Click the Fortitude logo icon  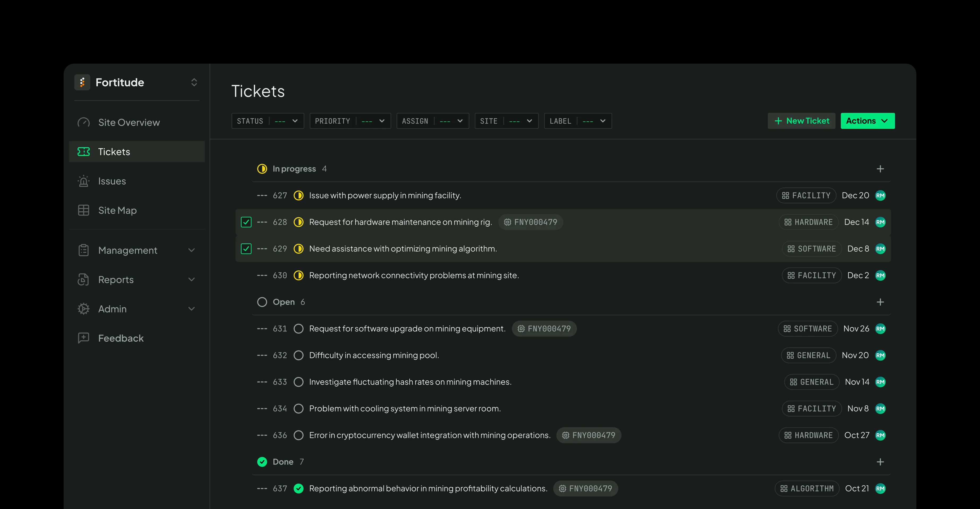[82, 82]
